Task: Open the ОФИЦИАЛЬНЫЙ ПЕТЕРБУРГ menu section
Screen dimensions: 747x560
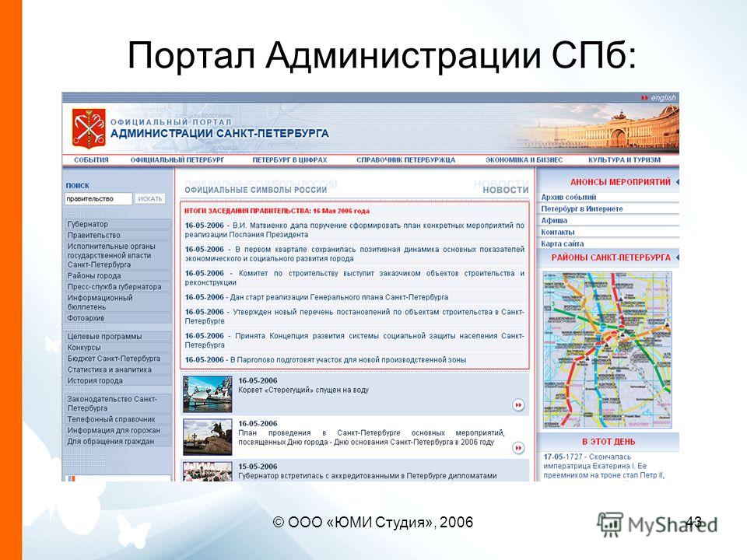Action: pyautogui.click(x=177, y=160)
